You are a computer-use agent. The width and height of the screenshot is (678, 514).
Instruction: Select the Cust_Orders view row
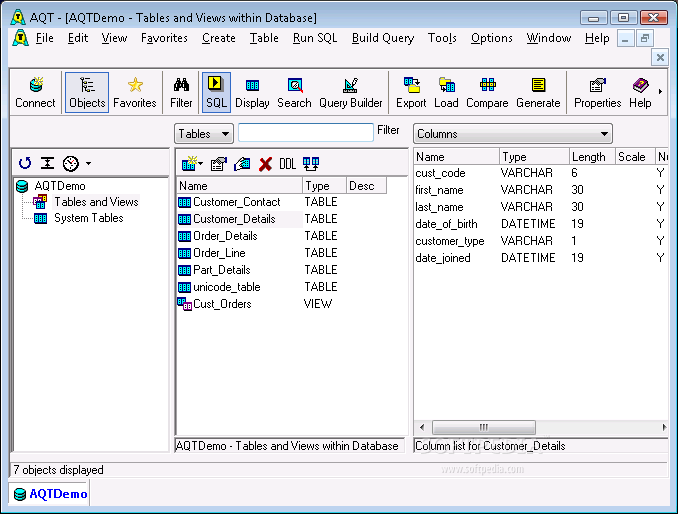pyautogui.click(x=257, y=304)
